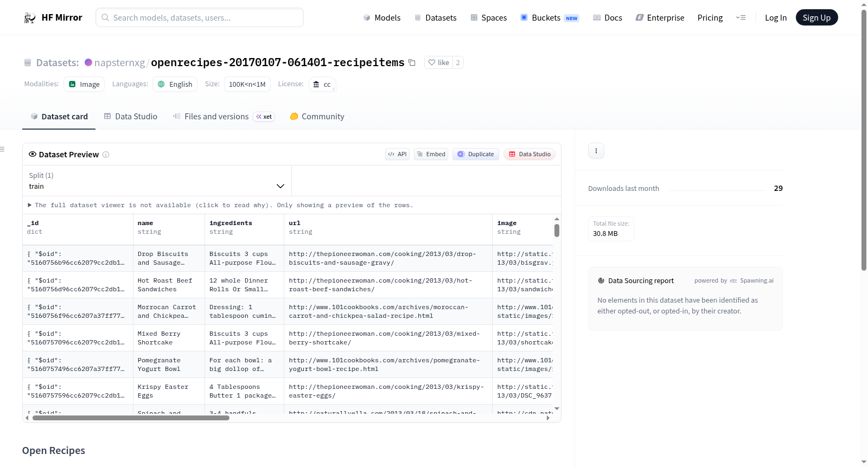Screen dimensions: 868x467
Task: Select the Hot Roast Beef Sandwiches cell
Action: tap(169, 285)
